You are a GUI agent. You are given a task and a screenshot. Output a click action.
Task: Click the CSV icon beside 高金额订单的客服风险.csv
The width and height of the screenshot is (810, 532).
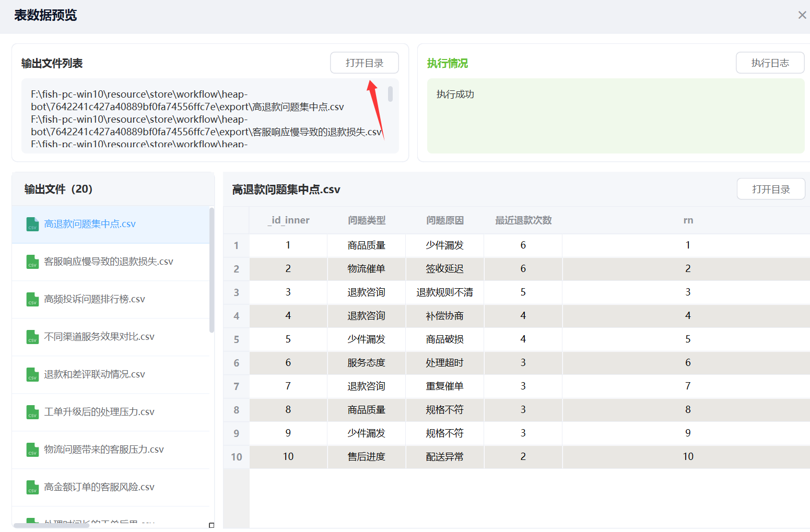pos(32,487)
